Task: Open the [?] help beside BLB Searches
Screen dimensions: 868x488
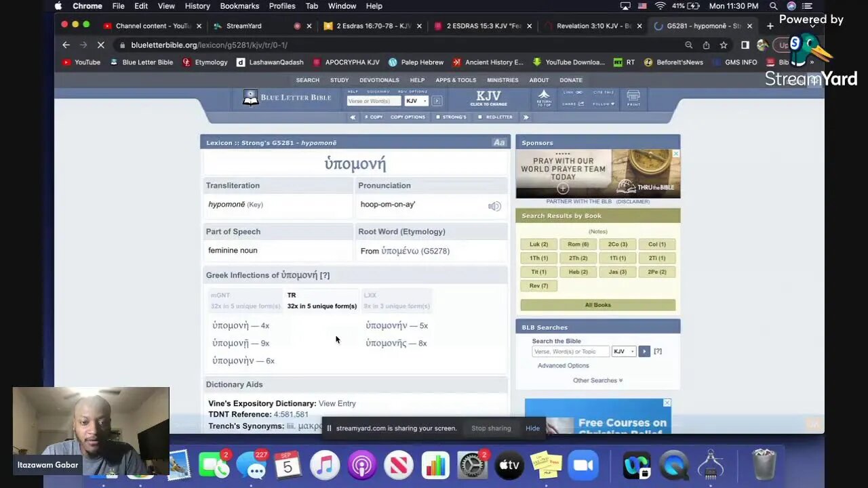Action: point(658,351)
